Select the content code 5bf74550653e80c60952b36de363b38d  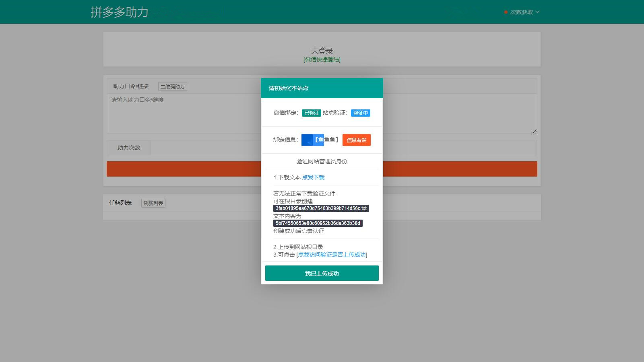pyautogui.click(x=318, y=223)
